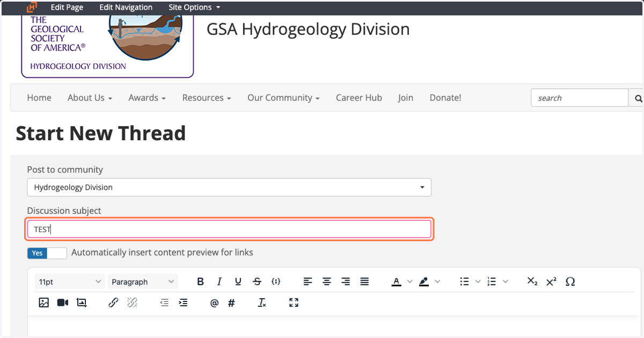Center align the text
Screen dimensions: 644x338
[x=327, y=282]
